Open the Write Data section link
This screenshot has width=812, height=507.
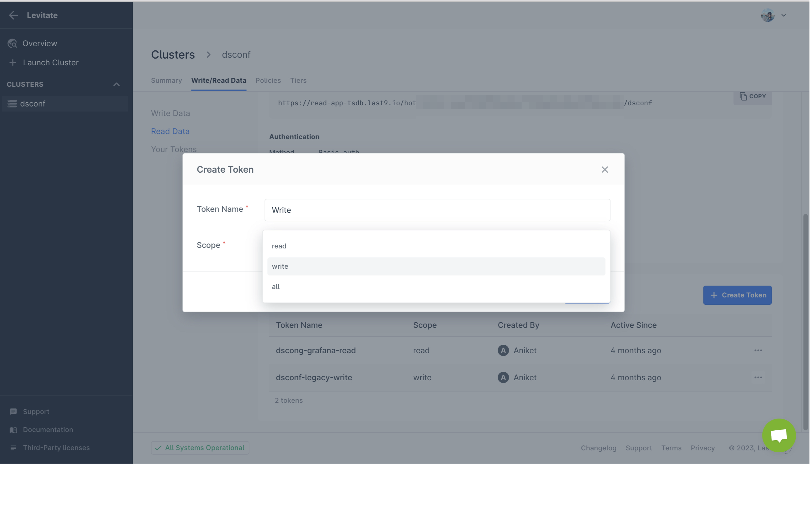[x=171, y=113]
